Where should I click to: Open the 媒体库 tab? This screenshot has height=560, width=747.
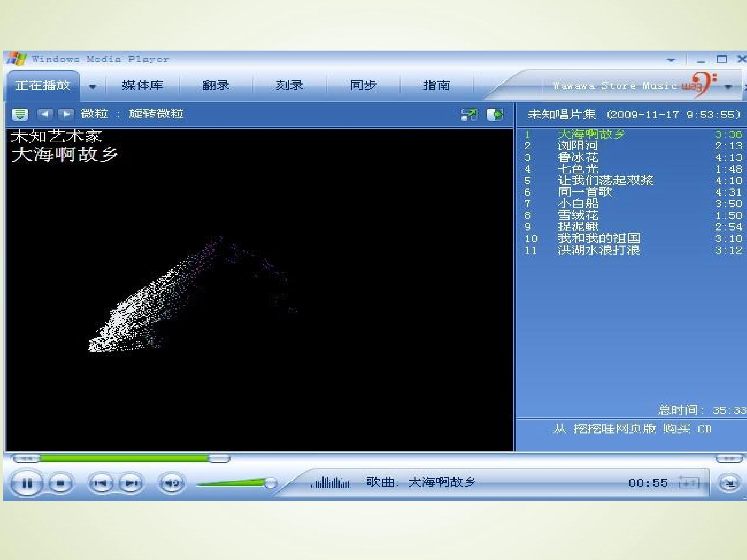[142, 85]
